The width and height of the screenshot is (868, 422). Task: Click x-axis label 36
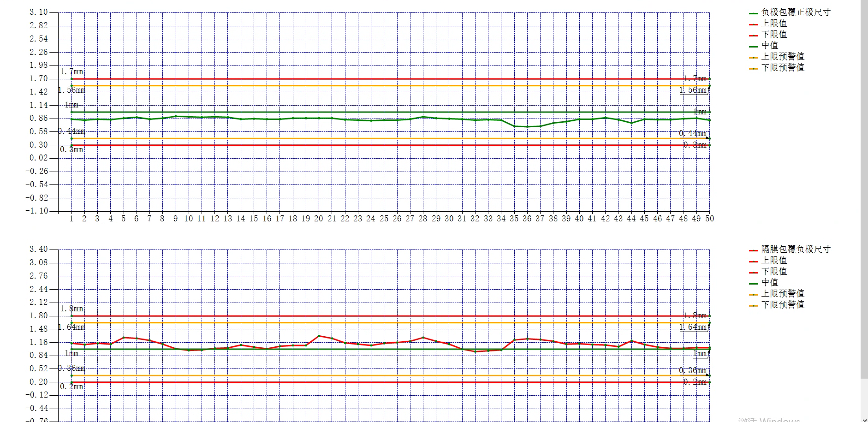point(527,219)
